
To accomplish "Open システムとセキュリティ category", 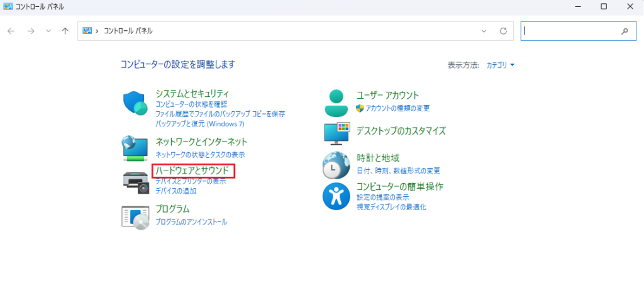I will [192, 94].
